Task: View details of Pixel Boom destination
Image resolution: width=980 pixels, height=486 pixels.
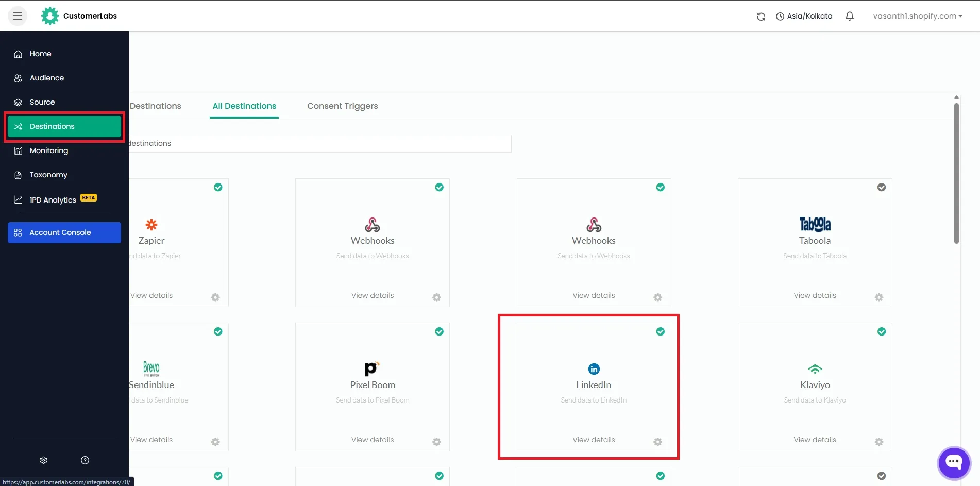Action: [x=373, y=440]
